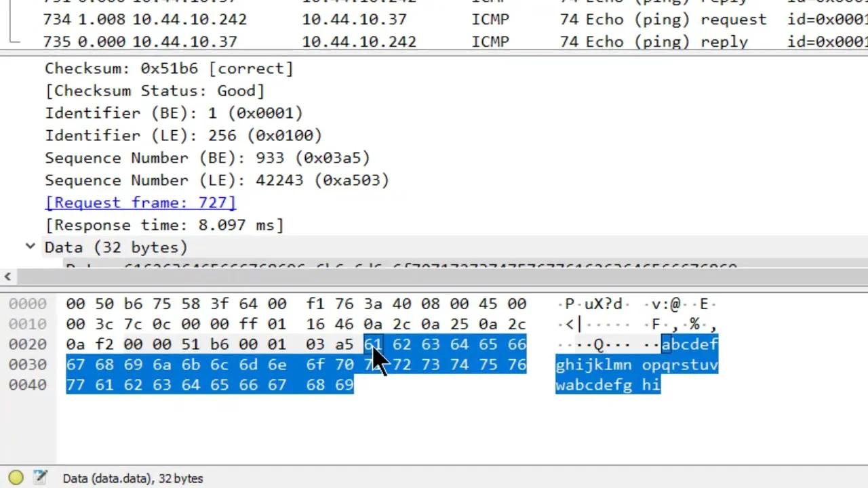
Task: Click hex offset 0000 in bytes pane
Action: pyautogui.click(x=28, y=304)
